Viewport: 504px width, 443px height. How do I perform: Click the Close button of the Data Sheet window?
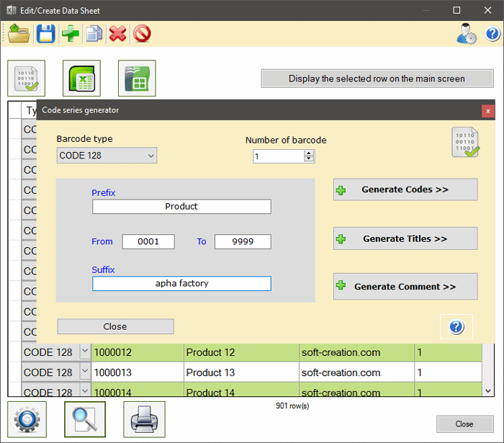pos(465,424)
